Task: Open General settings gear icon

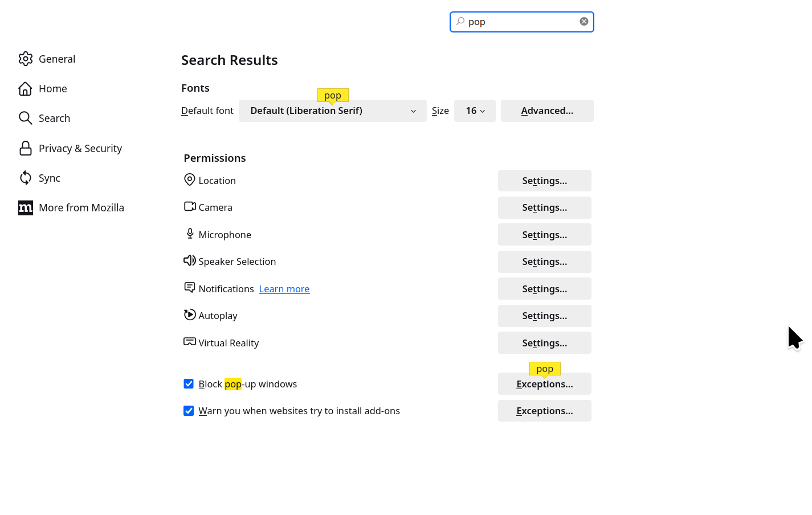Action: [26, 59]
